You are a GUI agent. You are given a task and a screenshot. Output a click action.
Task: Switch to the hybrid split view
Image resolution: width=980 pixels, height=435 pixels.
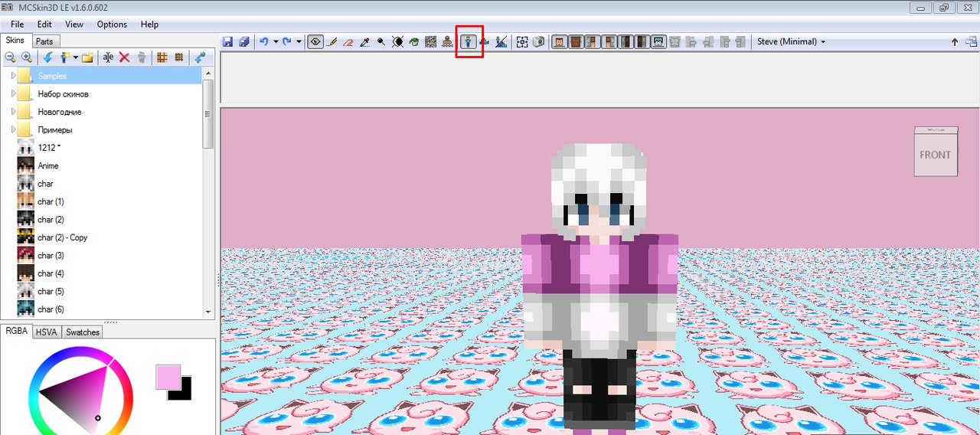click(x=501, y=42)
